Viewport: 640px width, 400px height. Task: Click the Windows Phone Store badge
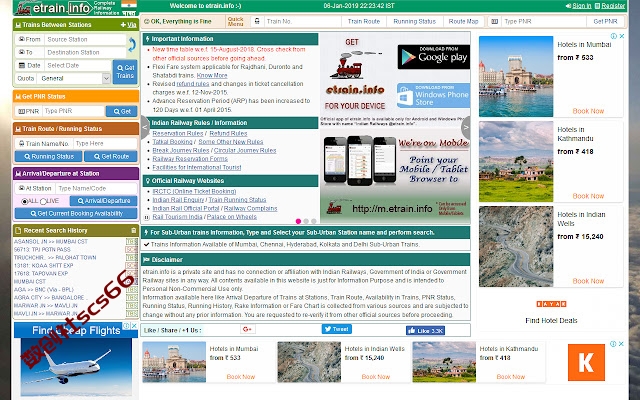433,96
